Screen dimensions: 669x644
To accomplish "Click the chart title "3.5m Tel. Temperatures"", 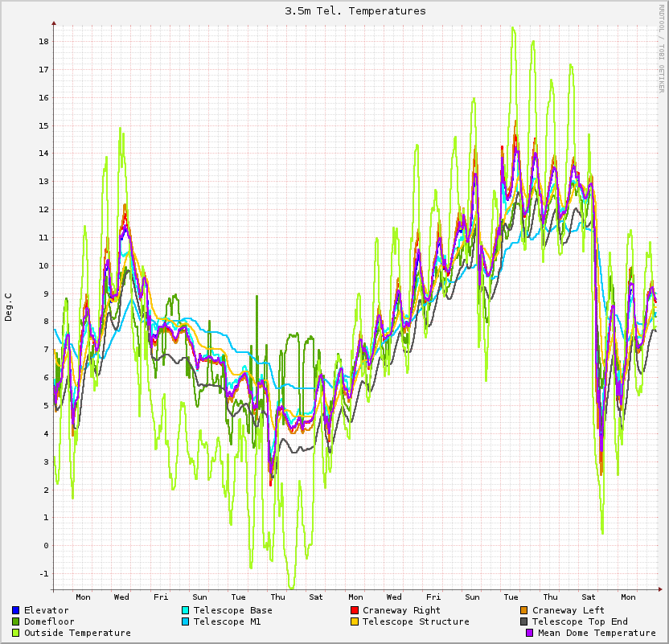I will coord(355,11).
